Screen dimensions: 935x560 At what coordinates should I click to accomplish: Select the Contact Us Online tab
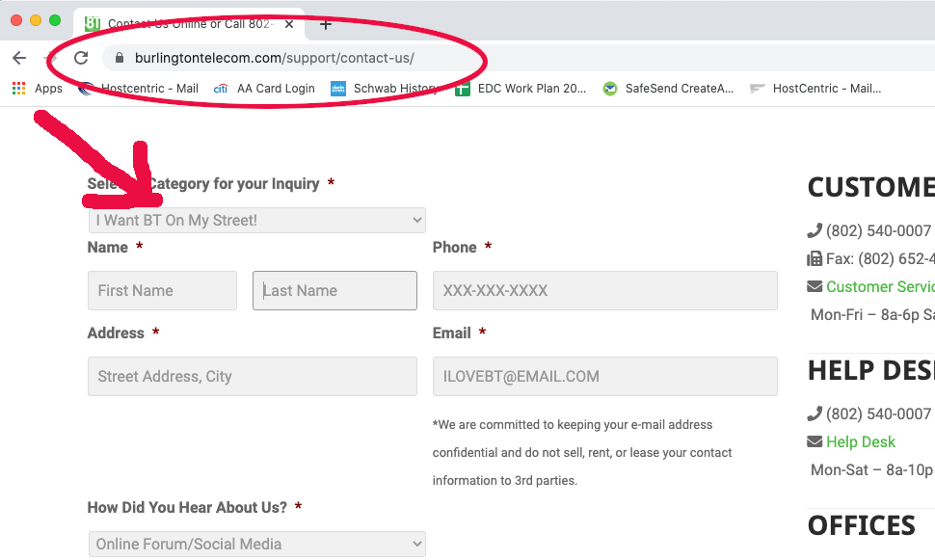click(x=189, y=24)
